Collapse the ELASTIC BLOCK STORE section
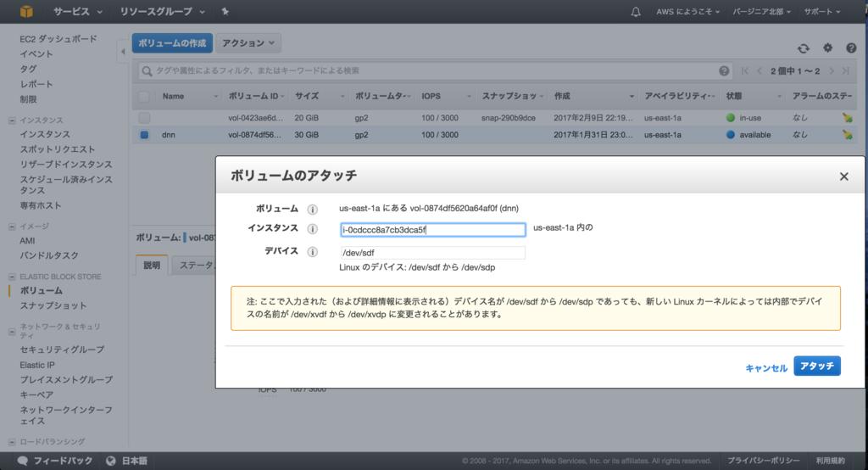This screenshot has width=868, height=470. pyautogui.click(x=12, y=277)
